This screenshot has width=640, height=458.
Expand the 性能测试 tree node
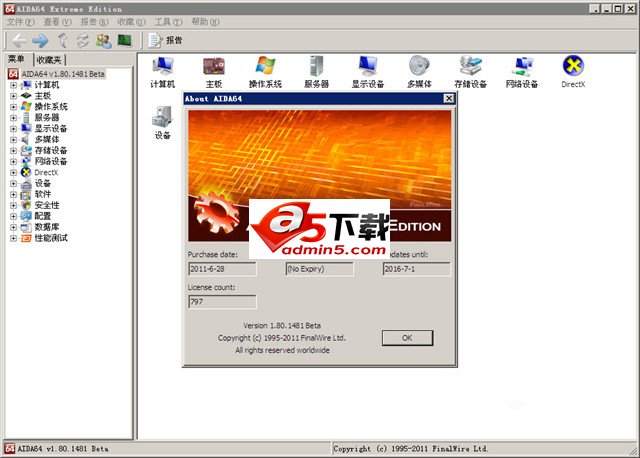pos(13,238)
